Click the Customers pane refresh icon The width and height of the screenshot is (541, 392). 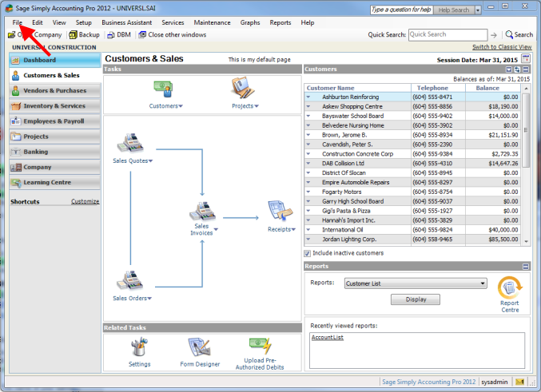(x=517, y=69)
